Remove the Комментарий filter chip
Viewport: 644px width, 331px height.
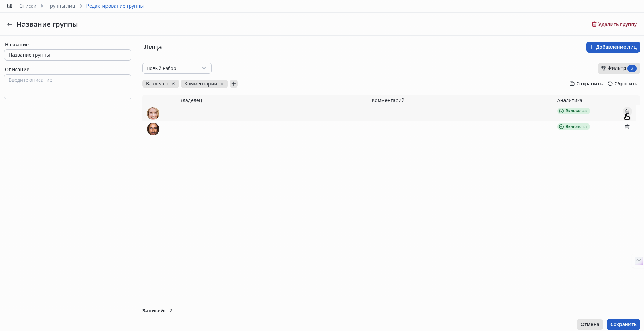click(222, 84)
